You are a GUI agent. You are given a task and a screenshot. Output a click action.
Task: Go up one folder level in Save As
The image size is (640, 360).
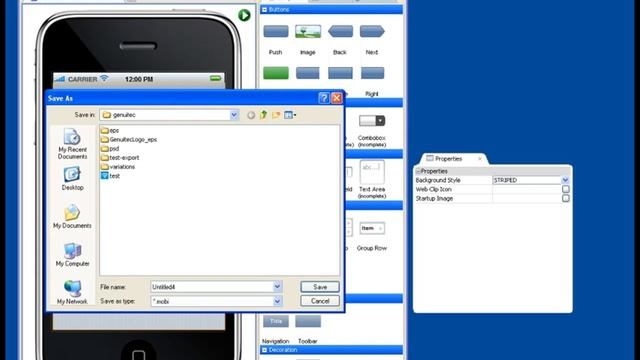coord(263,116)
